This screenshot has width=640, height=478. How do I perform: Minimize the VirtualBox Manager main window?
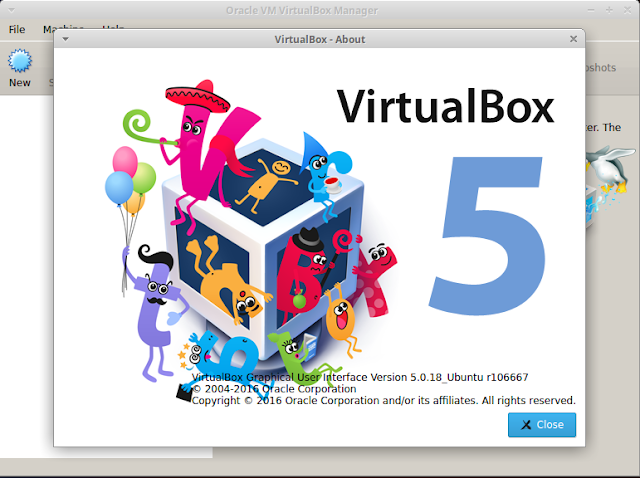(x=591, y=10)
